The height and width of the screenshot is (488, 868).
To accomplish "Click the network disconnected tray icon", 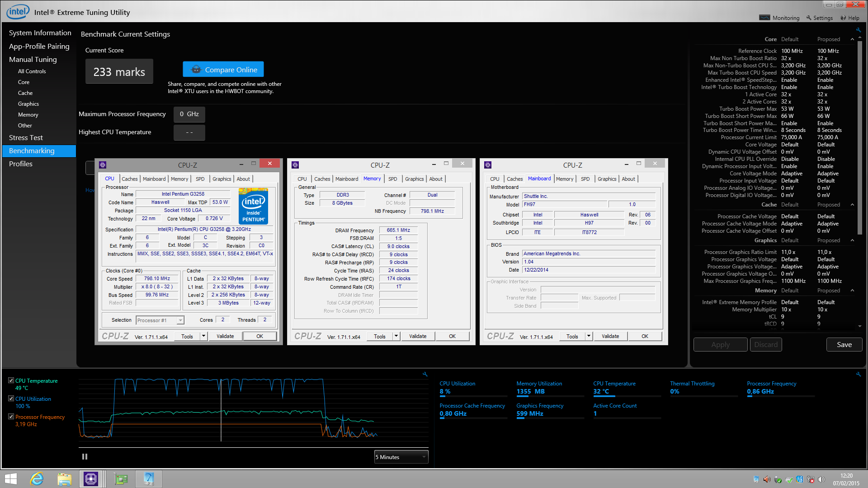I will (x=811, y=479).
